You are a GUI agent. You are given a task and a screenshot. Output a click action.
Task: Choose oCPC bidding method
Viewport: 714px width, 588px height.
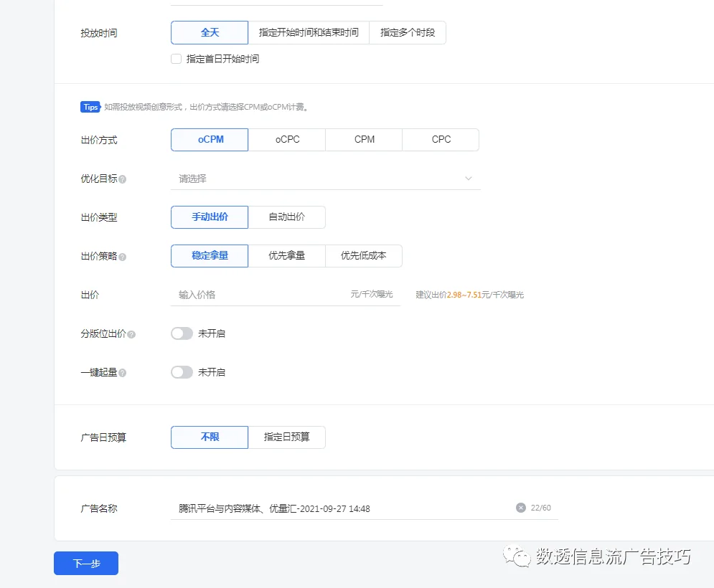pos(287,140)
